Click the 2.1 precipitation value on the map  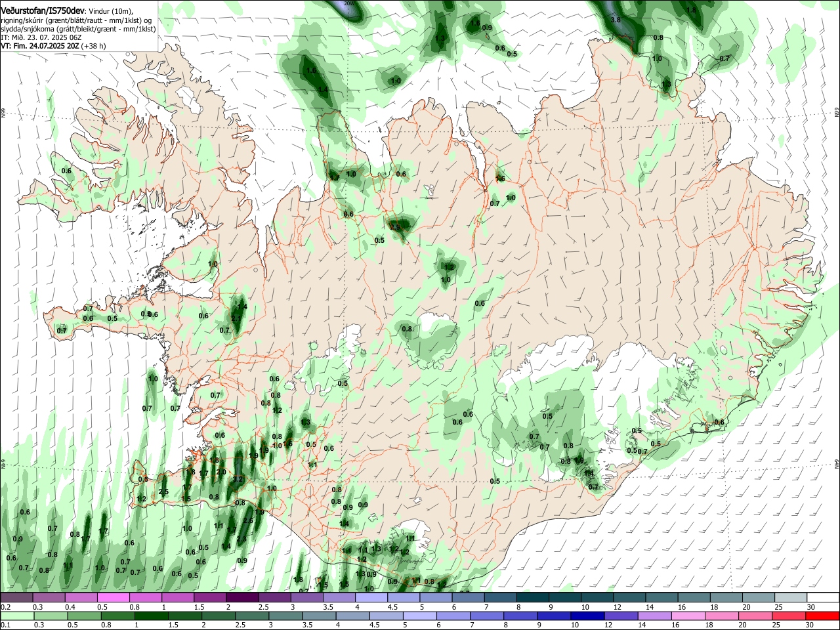[236, 318]
